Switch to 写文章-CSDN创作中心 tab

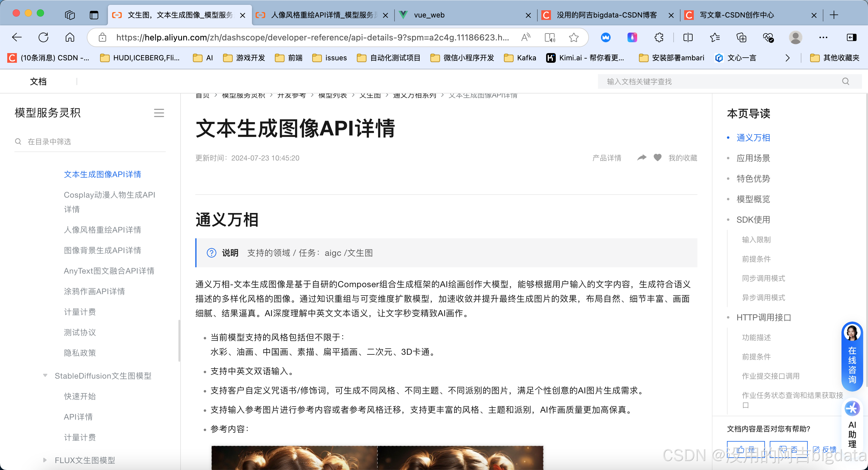click(736, 15)
